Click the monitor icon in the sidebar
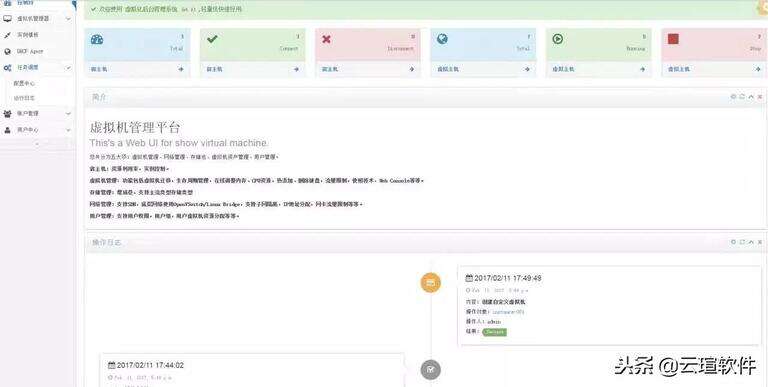 pos(7,19)
